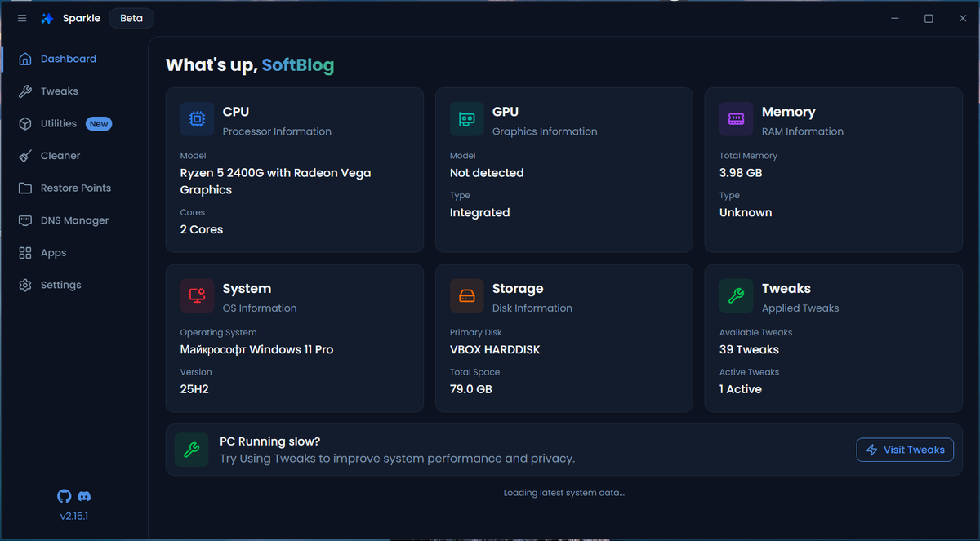Click the VBOX HARDDISK primary disk text

pyautogui.click(x=495, y=349)
